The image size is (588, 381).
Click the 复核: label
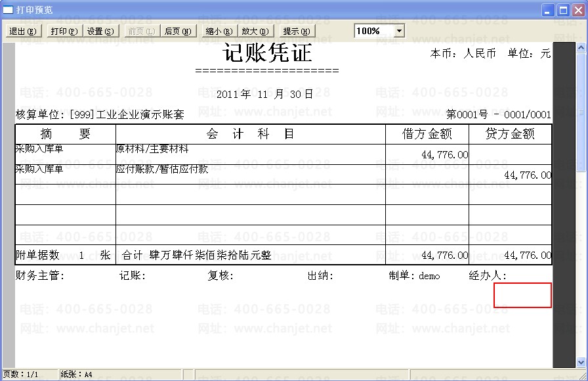[x=220, y=275]
